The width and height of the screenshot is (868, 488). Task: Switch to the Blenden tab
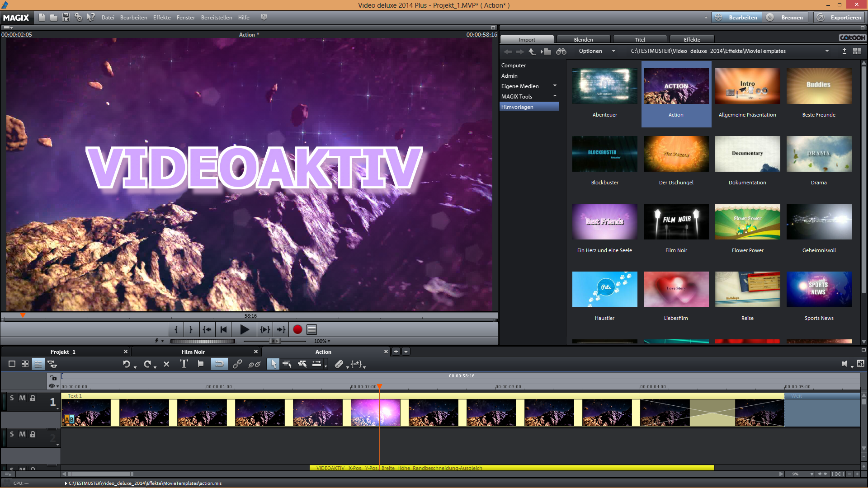pyautogui.click(x=583, y=40)
